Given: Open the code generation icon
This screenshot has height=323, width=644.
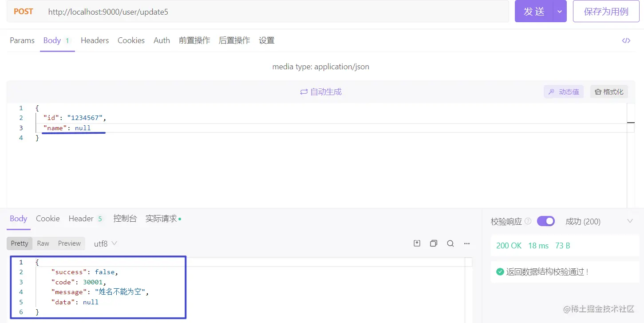Looking at the screenshot, I should [626, 40].
